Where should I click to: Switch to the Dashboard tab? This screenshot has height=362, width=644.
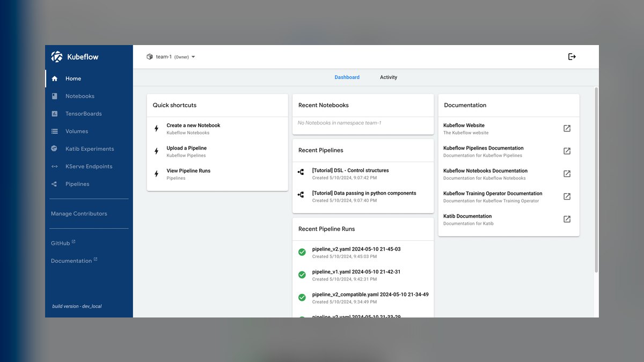click(347, 77)
